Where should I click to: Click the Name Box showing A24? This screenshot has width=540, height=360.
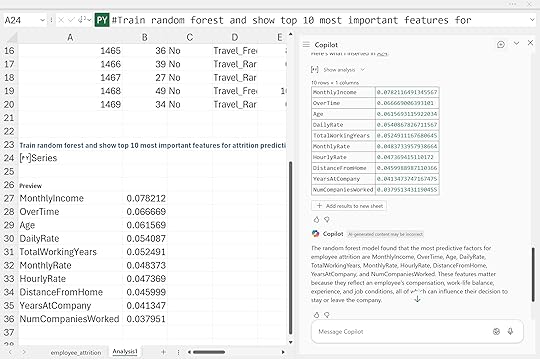pos(21,20)
